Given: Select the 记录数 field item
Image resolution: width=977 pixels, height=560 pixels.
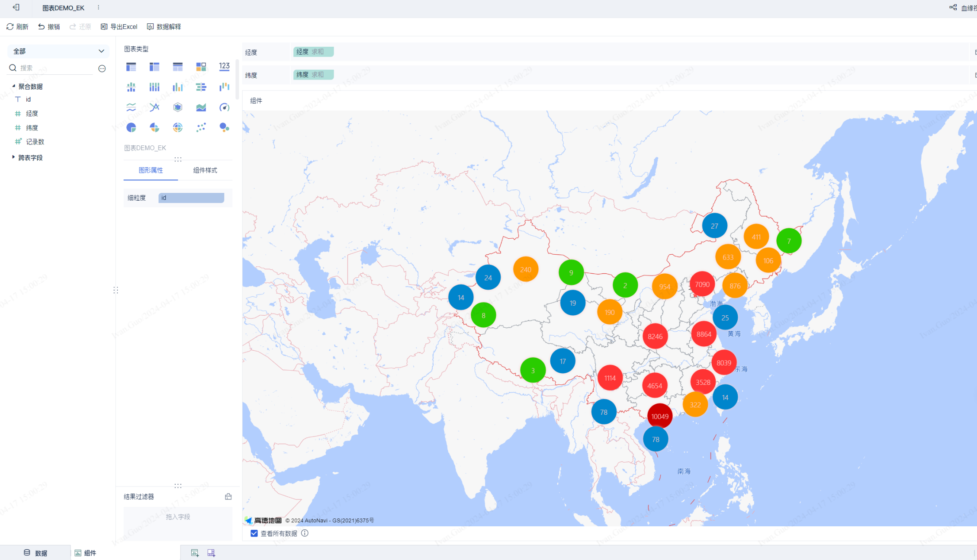Looking at the screenshot, I should (35, 142).
